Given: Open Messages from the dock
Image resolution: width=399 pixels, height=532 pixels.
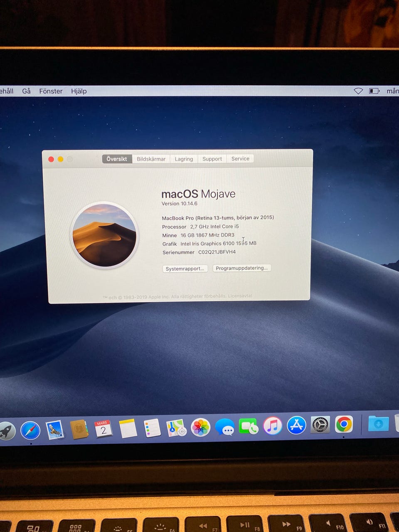Looking at the screenshot, I should tap(224, 427).
